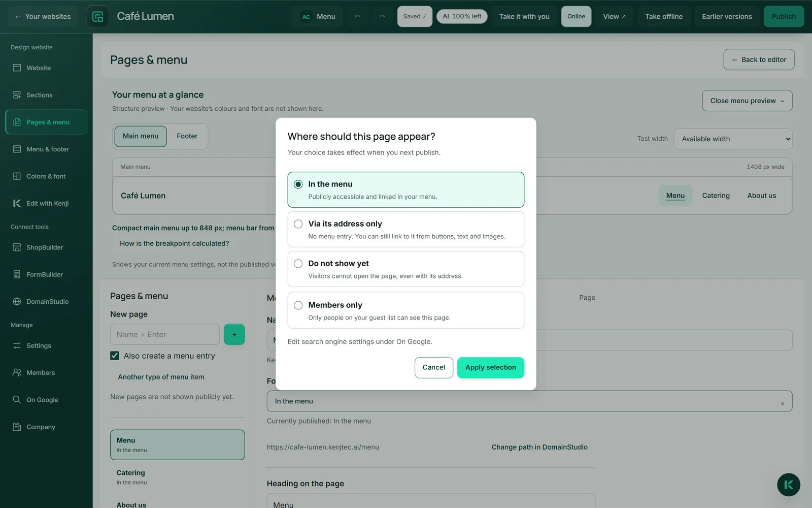
Task: Open the FormBuilder tool icon
Action: [x=17, y=274]
